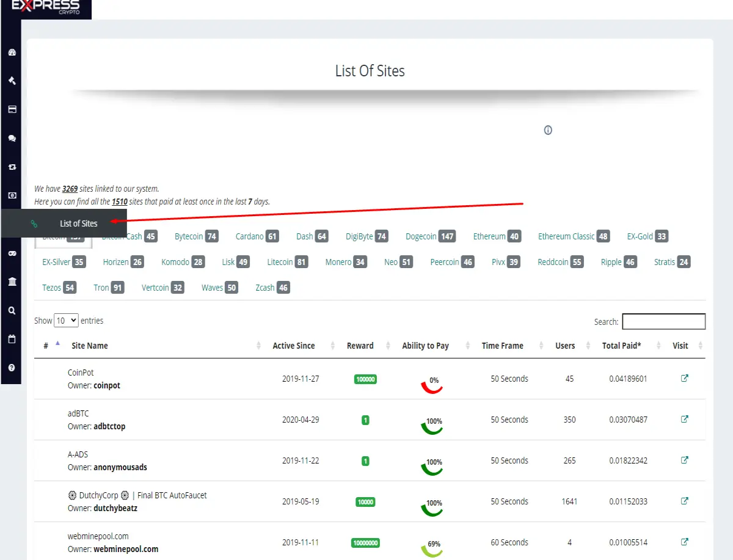Switch to the Dash tab

[312, 236]
